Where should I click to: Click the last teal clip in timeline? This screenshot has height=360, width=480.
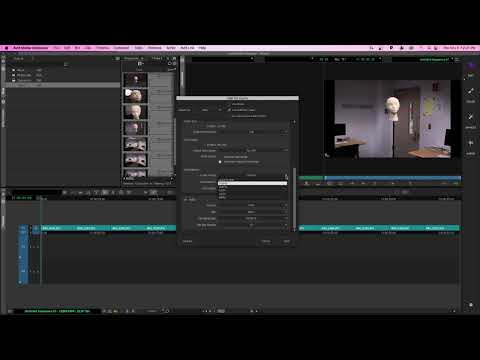coord(442,228)
